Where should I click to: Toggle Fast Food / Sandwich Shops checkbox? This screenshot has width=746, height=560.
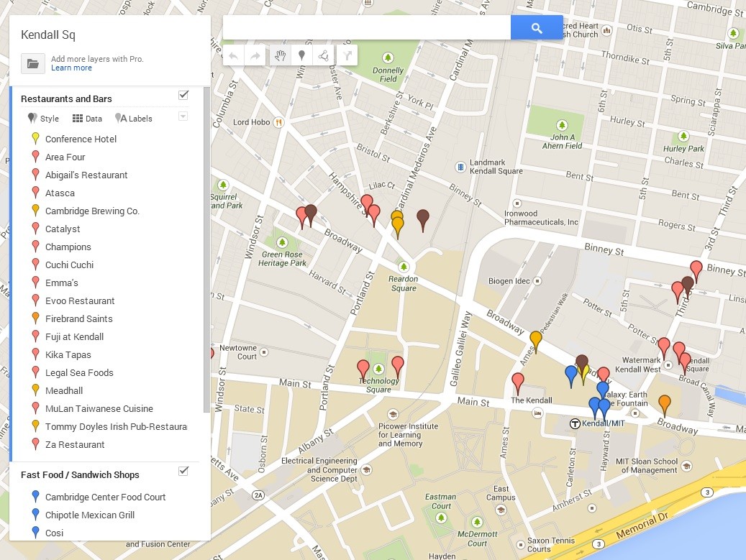point(183,471)
